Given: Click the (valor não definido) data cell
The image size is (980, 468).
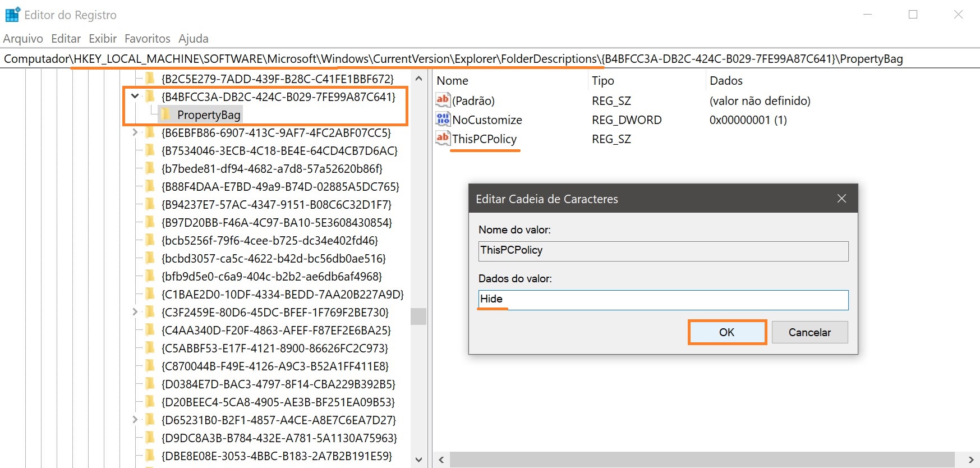Looking at the screenshot, I should [760, 101].
